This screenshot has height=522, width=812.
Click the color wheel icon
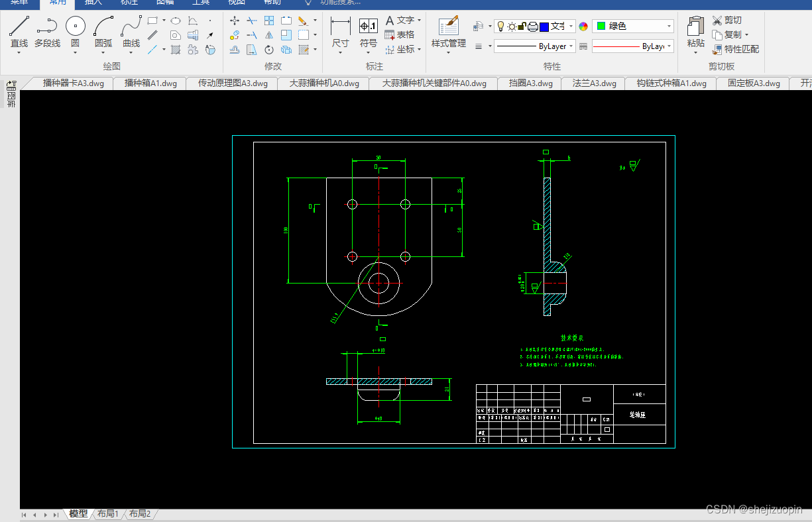[583, 26]
